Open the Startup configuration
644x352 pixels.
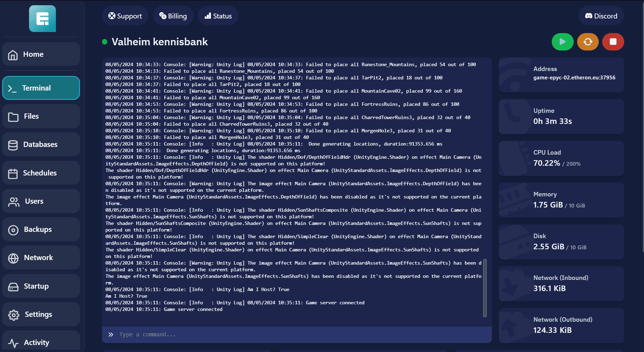[x=41, y=286]
